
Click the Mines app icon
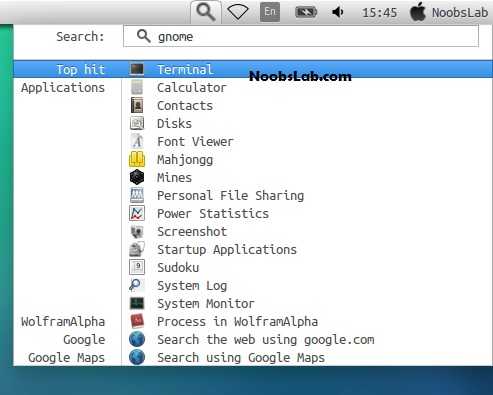137,177
